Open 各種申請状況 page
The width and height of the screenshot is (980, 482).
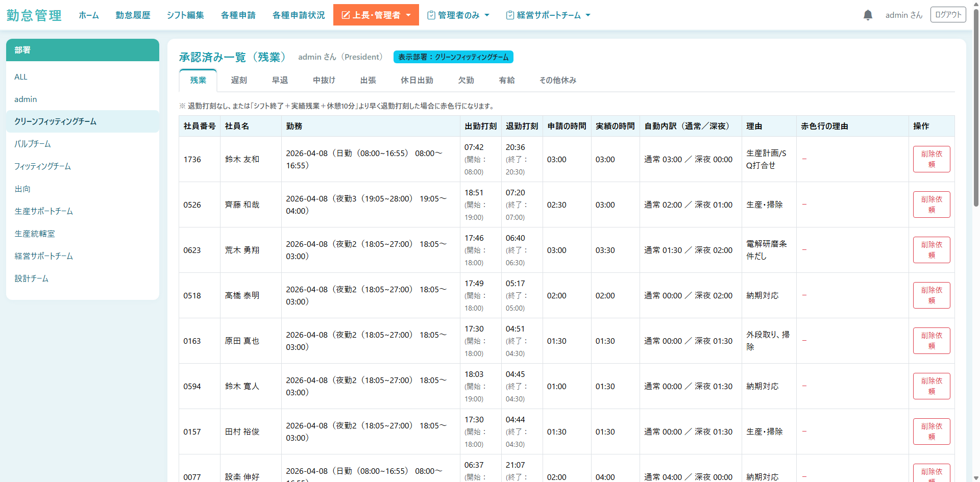(299, 15)
